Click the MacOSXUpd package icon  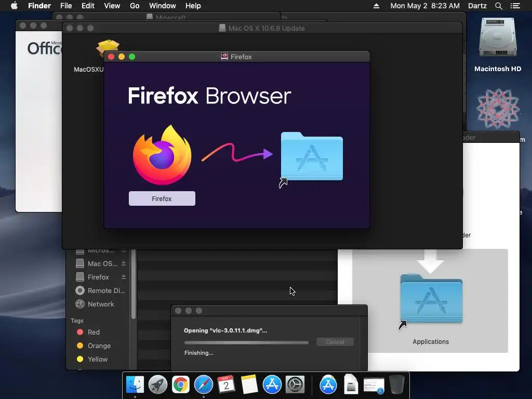click(x=108, y=47)
